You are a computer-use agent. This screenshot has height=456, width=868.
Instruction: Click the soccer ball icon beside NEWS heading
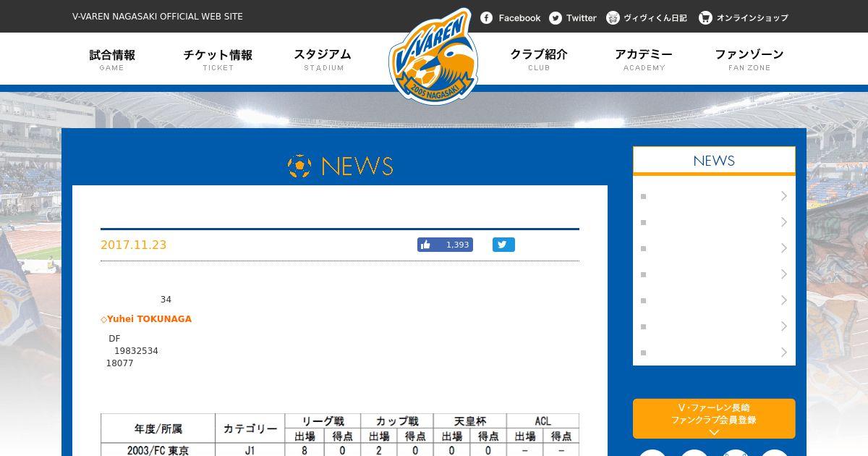tap(299, 166)
